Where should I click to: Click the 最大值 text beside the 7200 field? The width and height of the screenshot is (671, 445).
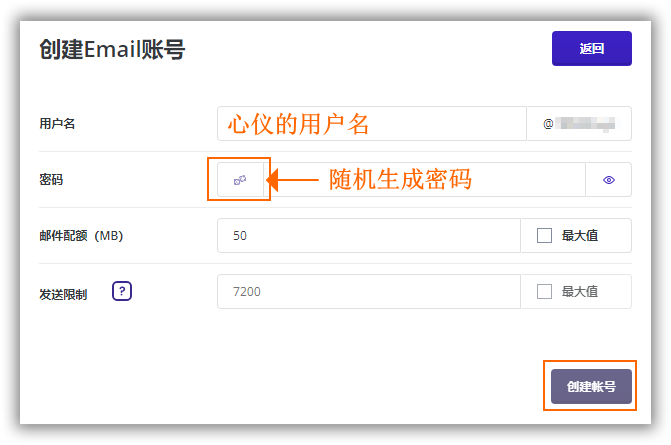click(x=580, y=292)
